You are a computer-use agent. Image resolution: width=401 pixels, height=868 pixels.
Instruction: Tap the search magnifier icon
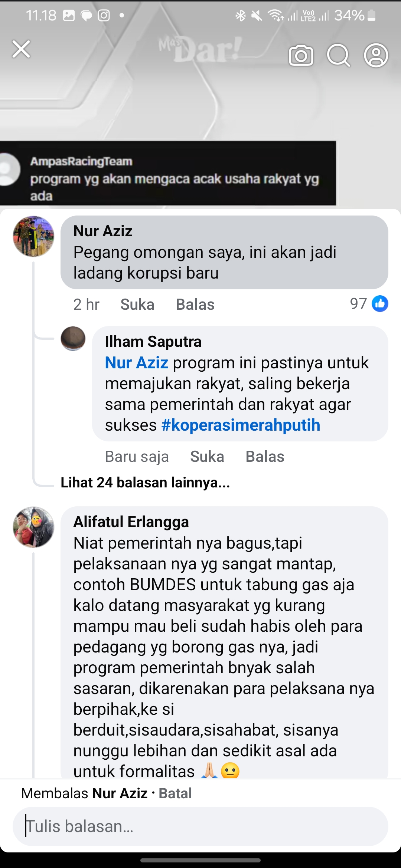tap(339, 56)
